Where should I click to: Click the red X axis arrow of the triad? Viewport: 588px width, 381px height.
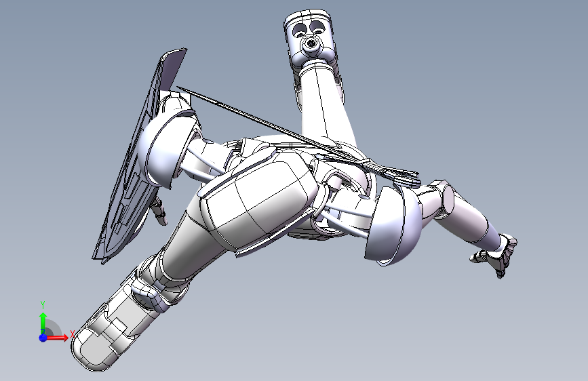coord(57,338)
